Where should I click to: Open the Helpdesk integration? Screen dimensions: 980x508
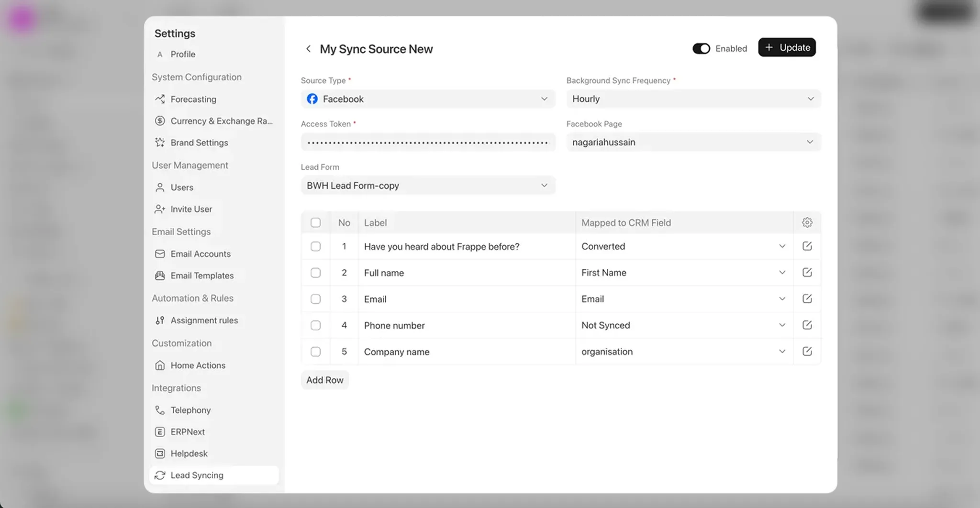(x=189, y=453)
